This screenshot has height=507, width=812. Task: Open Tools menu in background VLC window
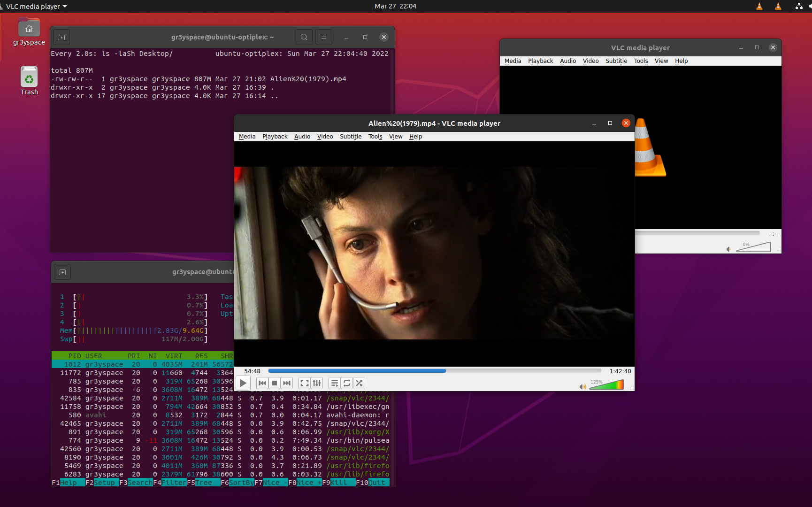point(641,61)
